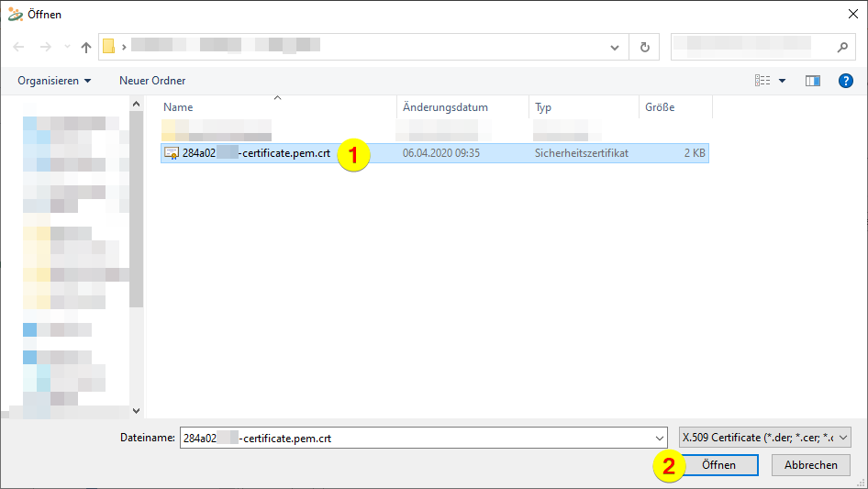Click the certificate file icon in list

(172, 153)
